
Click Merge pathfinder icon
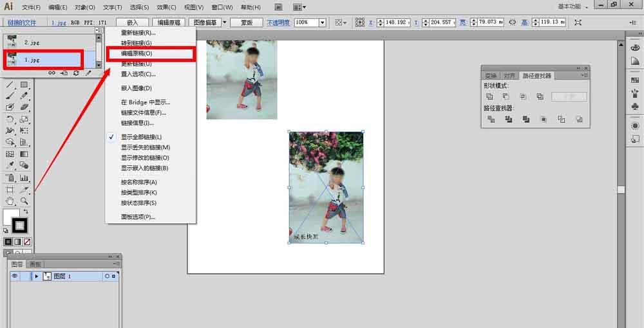(x=526, y=120)
